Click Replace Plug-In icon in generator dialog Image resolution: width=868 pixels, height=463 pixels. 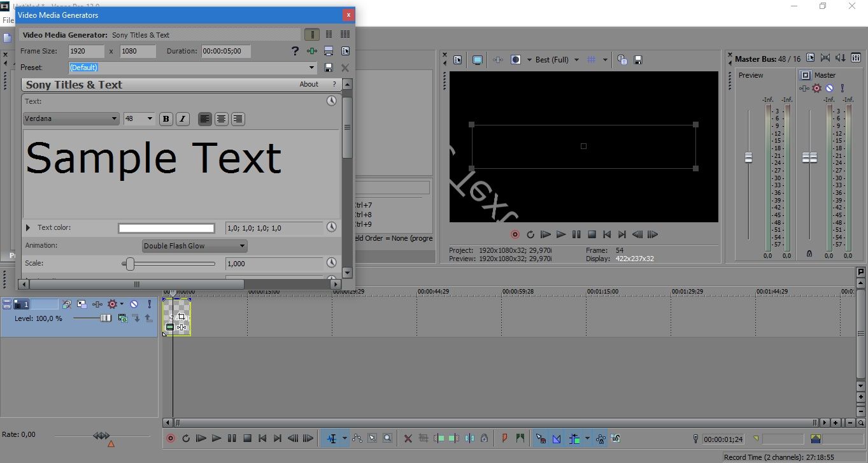tap(345, 51)
